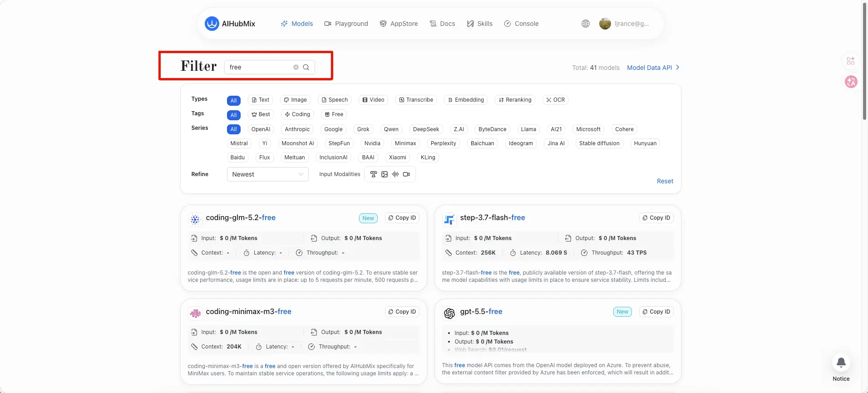Toggle the Free tag filter
This screenshot has height=393, width=868.
334,114
